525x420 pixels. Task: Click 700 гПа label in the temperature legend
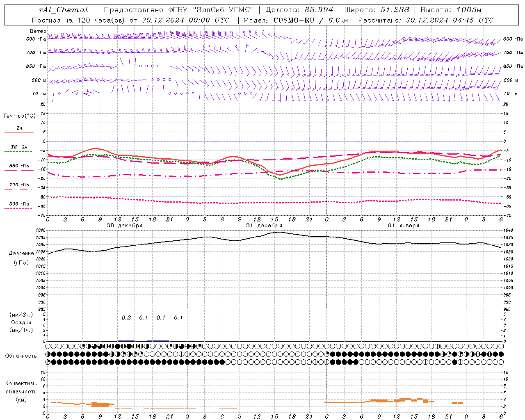pyautogui.click(x=19, y=185)
